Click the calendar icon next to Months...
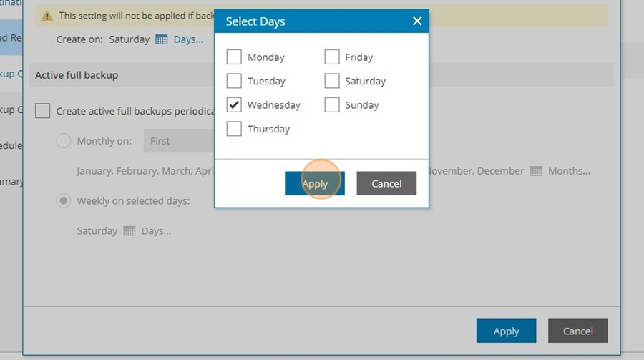The width and height of the screenshot is (644, 360). [x=536, y=171]
